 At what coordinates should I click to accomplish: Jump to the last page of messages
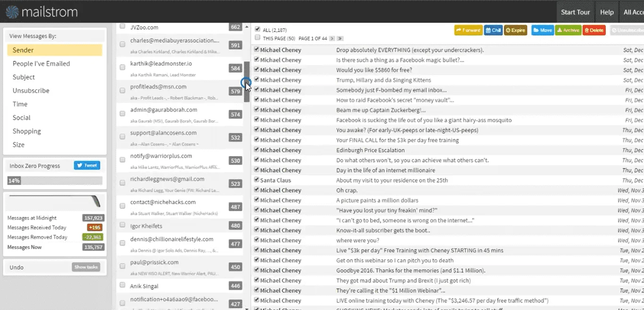[x=340, y=38]
